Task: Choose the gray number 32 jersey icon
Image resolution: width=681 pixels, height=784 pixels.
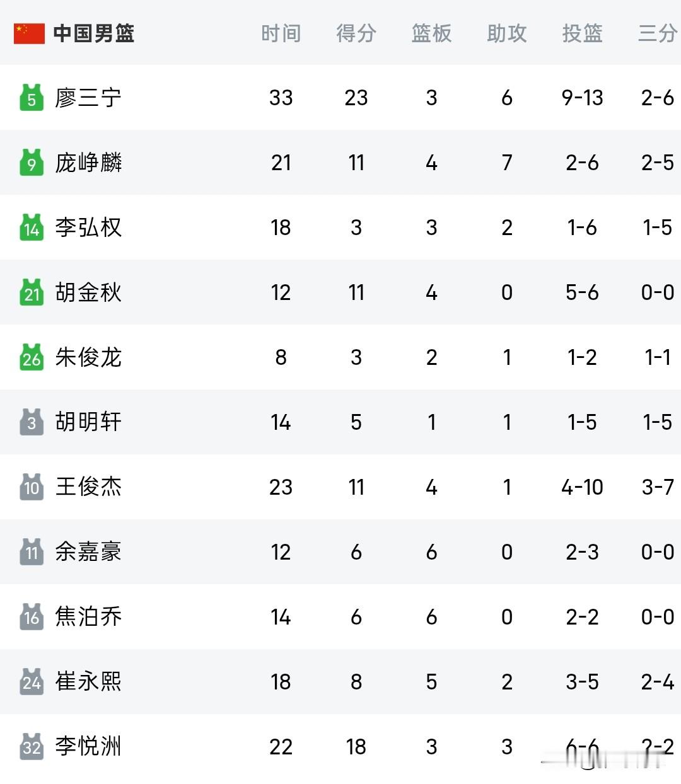Action: point(32,747)
